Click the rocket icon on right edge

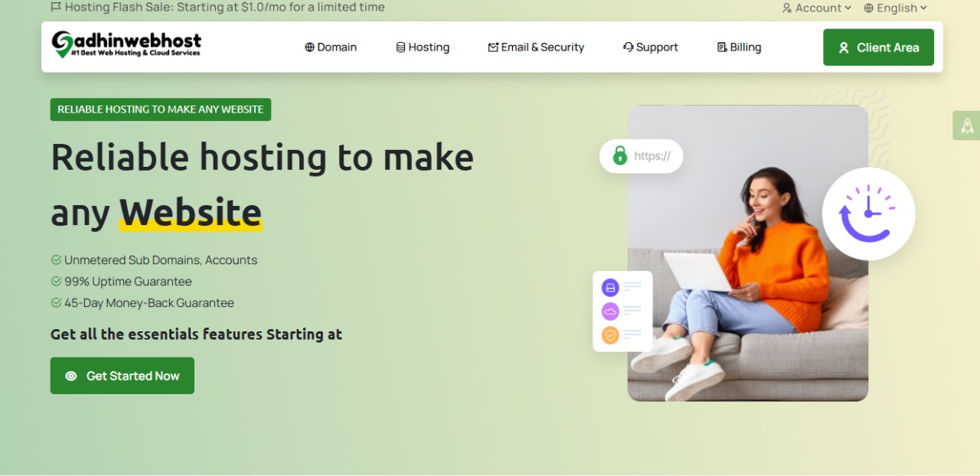pyautogui.click(x=966, y=126)
